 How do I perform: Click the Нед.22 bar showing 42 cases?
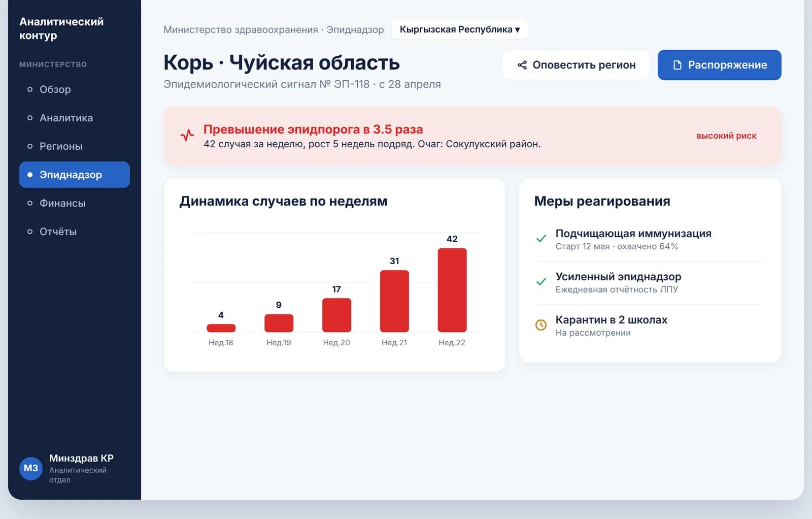pos(452,290)
